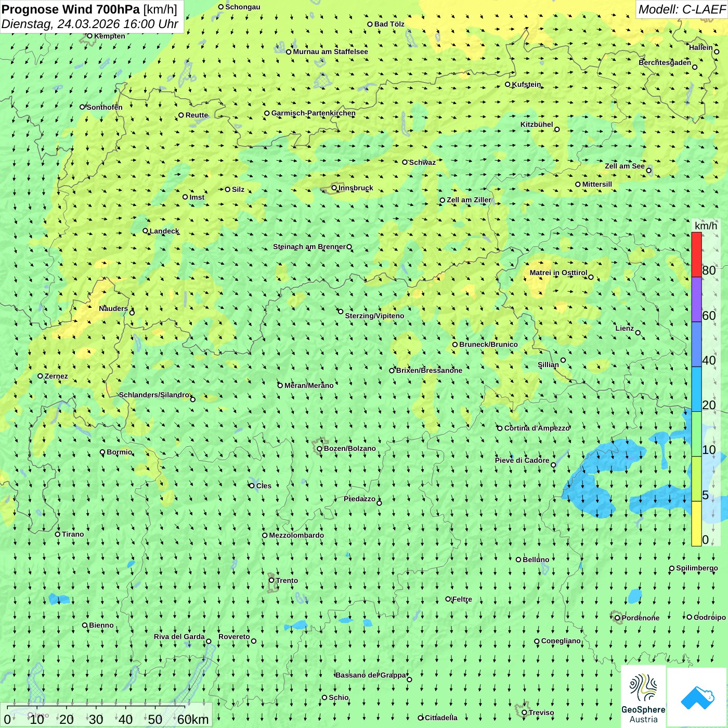Click the GeoSphere Austria logo
The height and width of the screenshot is (728, 728).
643,697
